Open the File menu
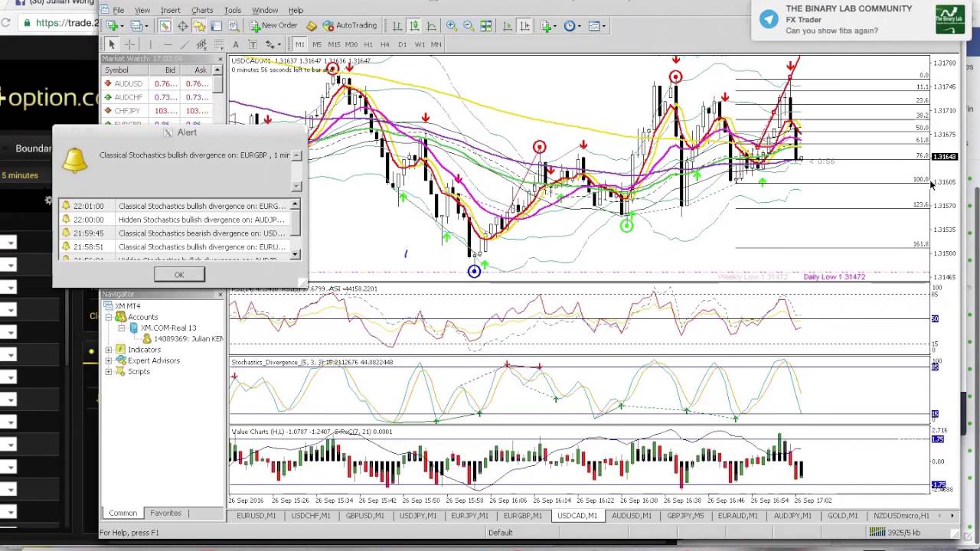This screenshot has height=551, width=980. (119, 10)
